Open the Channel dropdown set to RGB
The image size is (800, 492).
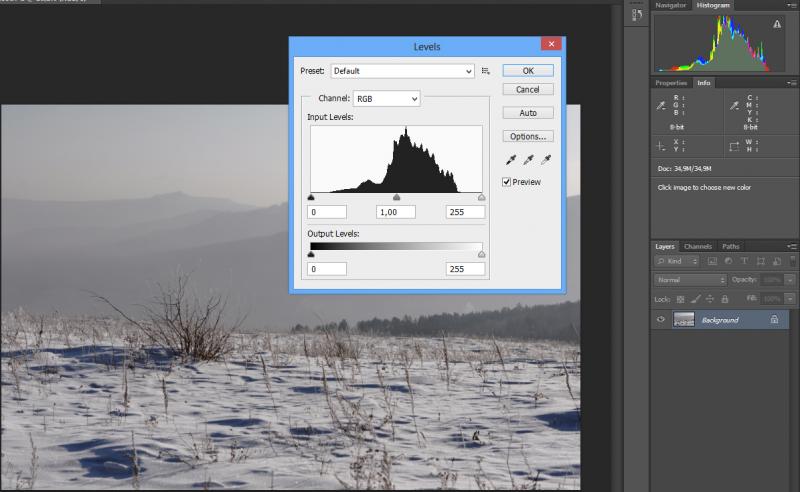(386, 99)
